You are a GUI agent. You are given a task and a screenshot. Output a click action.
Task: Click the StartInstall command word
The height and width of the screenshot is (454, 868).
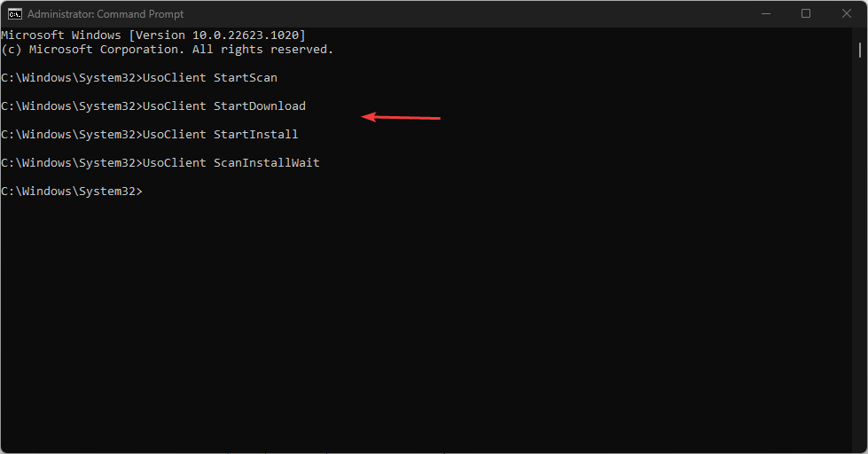(255, 134)
